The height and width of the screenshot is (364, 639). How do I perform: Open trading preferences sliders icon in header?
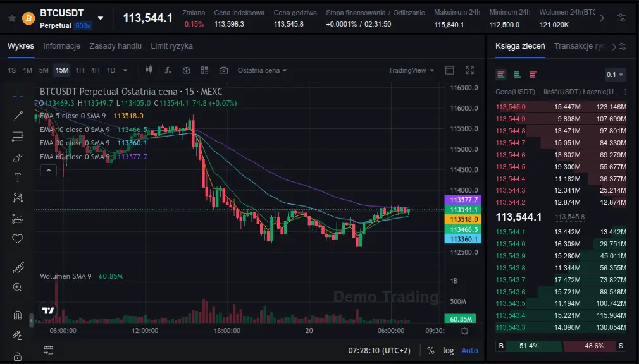pyautogui.click(x=621, y=18)
